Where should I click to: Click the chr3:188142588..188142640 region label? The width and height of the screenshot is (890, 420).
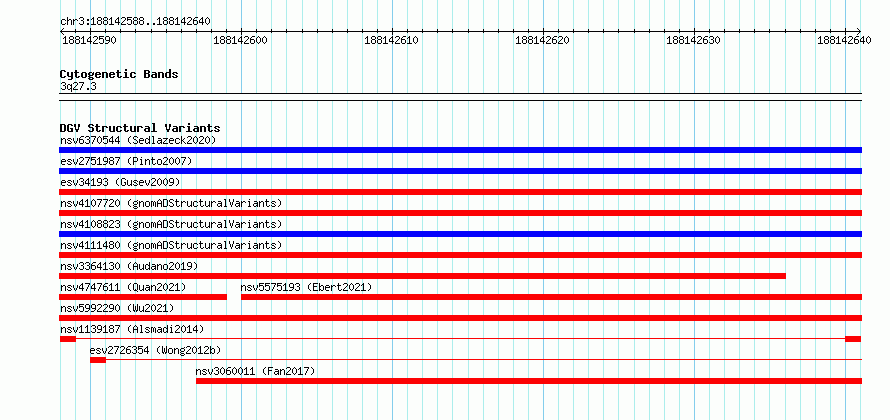pos(135,22)
